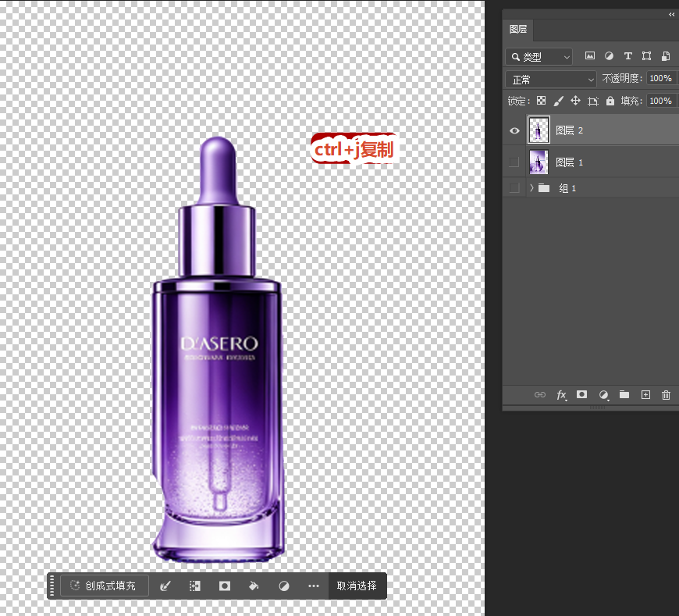
Task: Open the fx layer style menu
Action: coord(562,395)
